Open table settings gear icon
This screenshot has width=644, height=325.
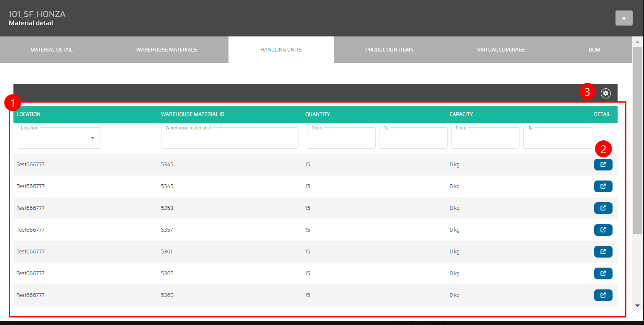[x=605, y=93]
